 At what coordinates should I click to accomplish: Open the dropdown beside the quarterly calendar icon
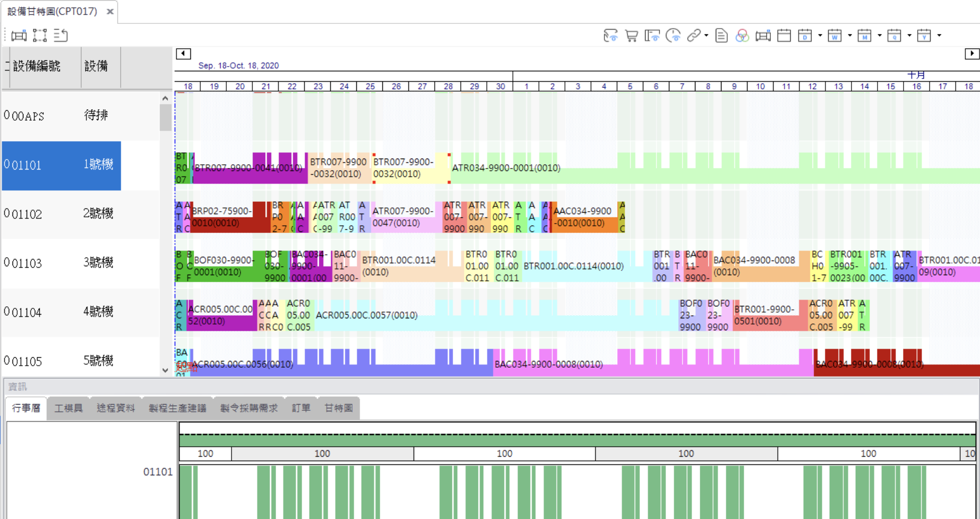tap(909, 35)
